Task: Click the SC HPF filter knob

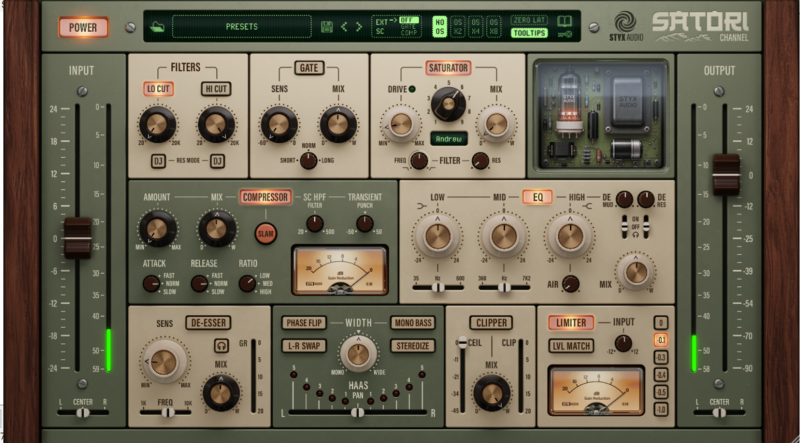Action: pos(315,224)
